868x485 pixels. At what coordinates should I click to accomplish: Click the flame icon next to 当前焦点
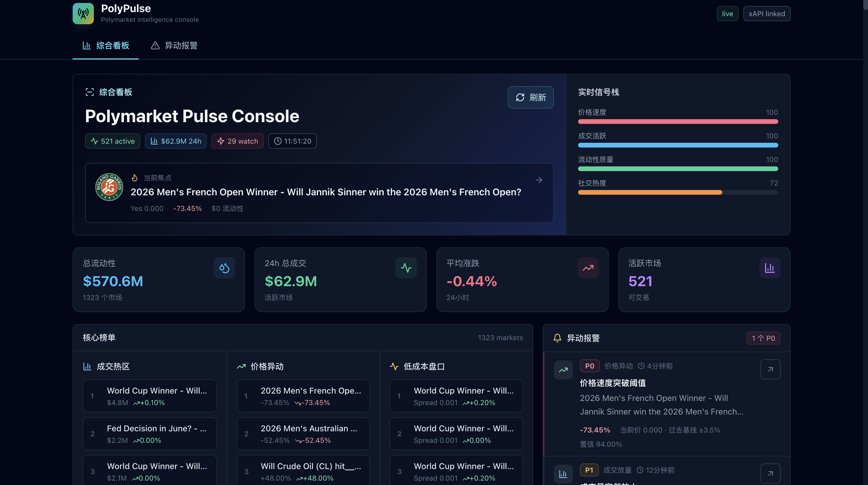[x=134, y=178]
